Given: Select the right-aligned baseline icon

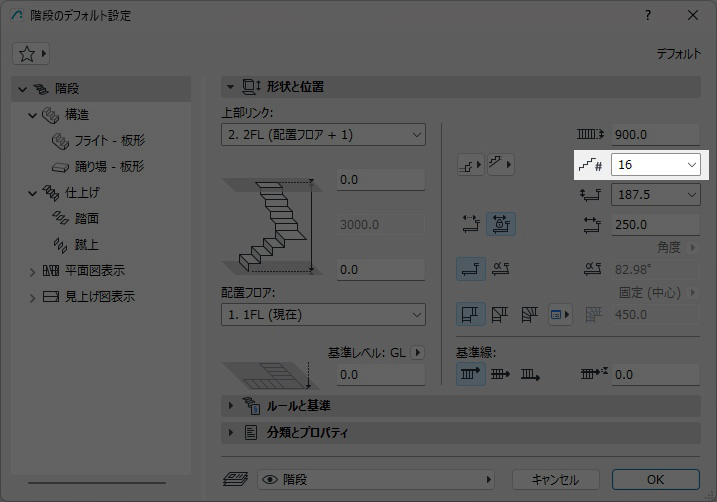Looking at the screenshot, I should point(530,375).
